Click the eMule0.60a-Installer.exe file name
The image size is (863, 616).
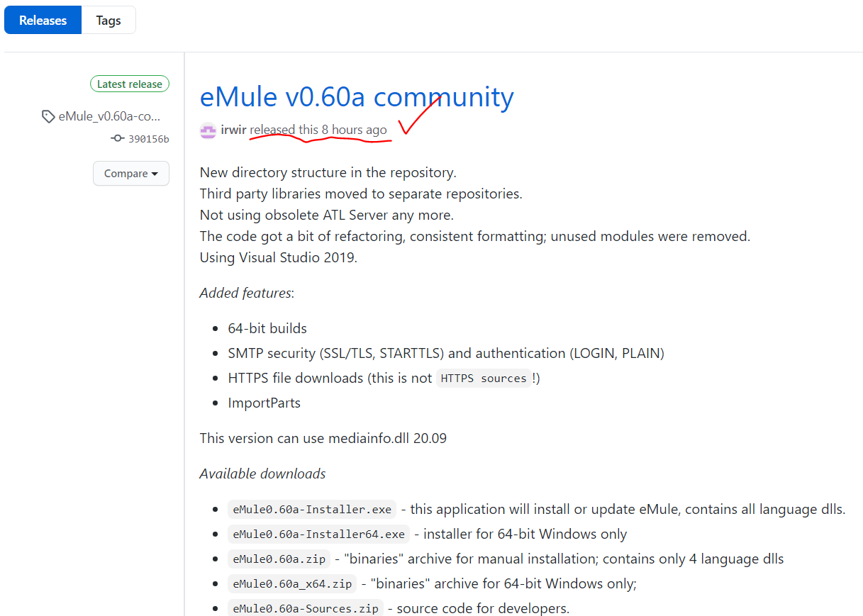tap(312, 510)
